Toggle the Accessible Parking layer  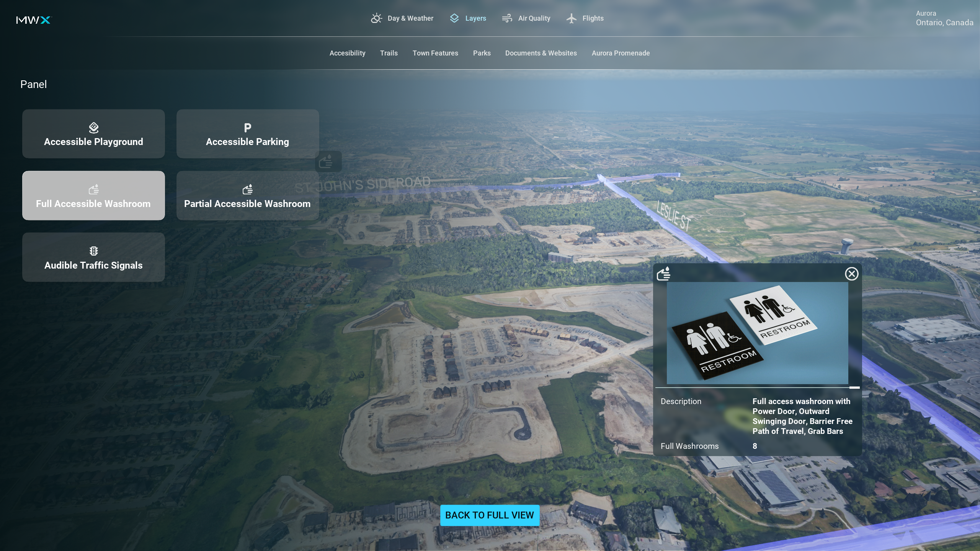(247, 134)
